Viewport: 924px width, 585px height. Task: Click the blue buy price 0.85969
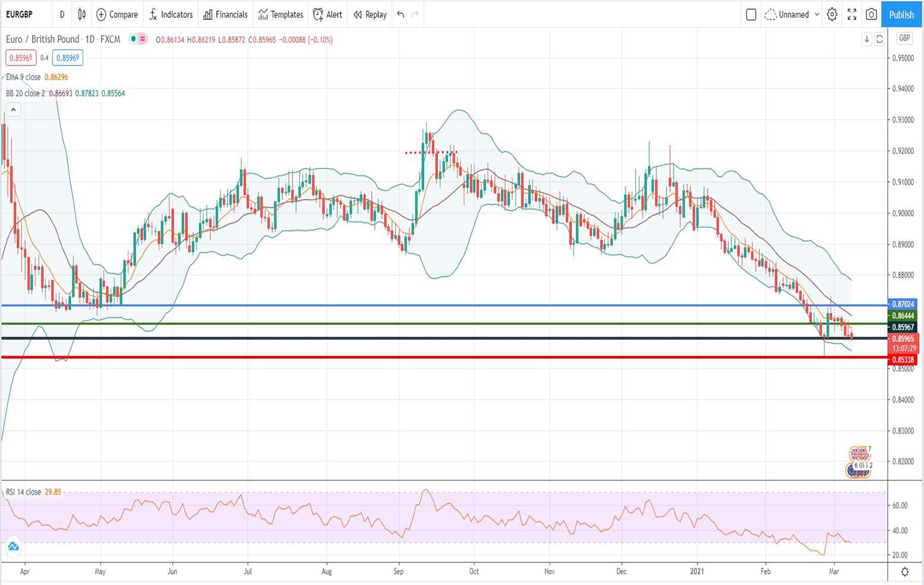(x=67, y=58)
